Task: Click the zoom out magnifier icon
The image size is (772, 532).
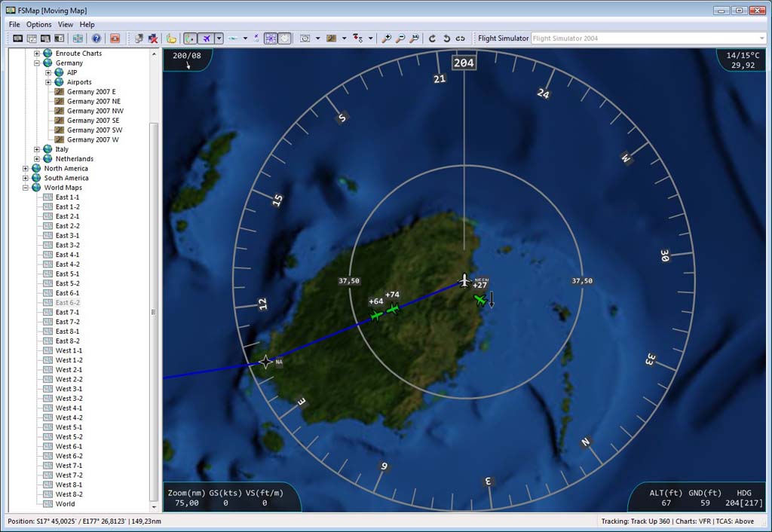Action: (400, 38)
